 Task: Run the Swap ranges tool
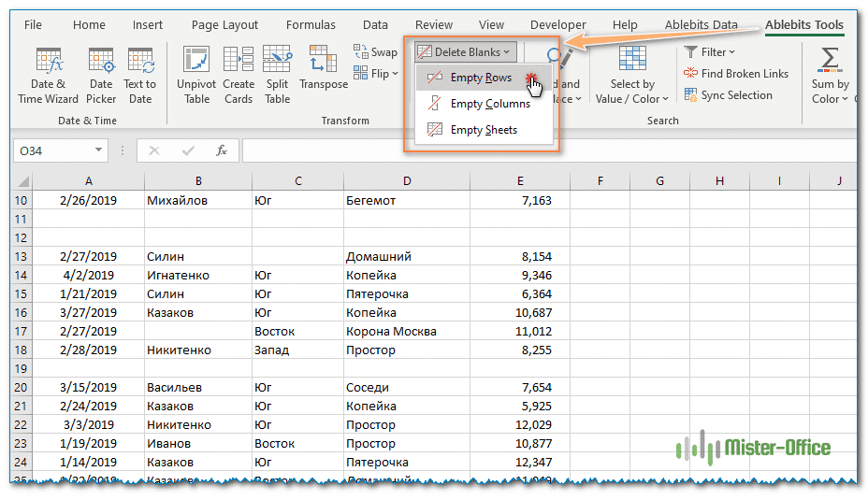click(x=375, y=52)
